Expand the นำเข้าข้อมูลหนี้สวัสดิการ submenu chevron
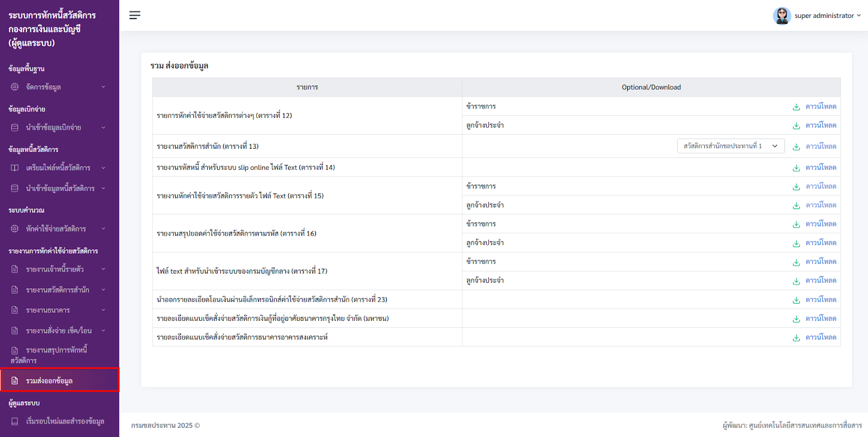868x437 pixels. coord(104,188)
